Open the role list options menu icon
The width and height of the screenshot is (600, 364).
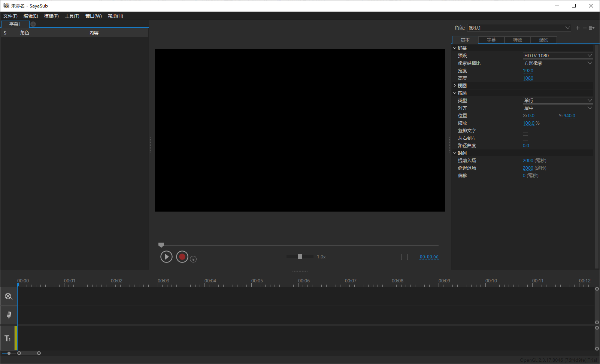(x=592, y=28)
